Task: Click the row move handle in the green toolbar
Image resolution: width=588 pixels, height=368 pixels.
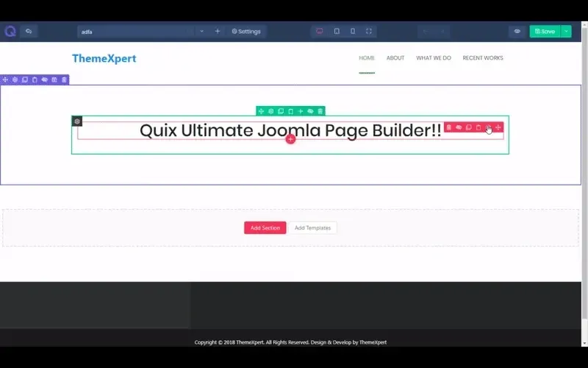Action: pos(261,111)
